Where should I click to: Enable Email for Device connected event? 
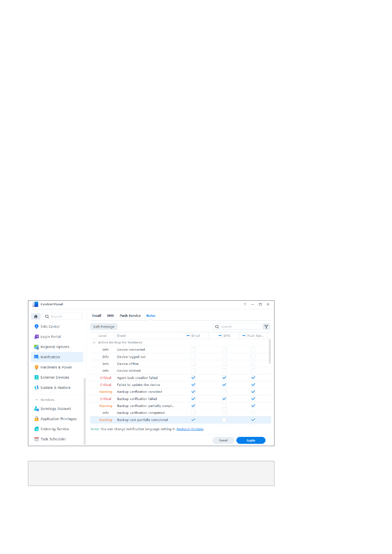pyautogui.click(x=193, y=350)
